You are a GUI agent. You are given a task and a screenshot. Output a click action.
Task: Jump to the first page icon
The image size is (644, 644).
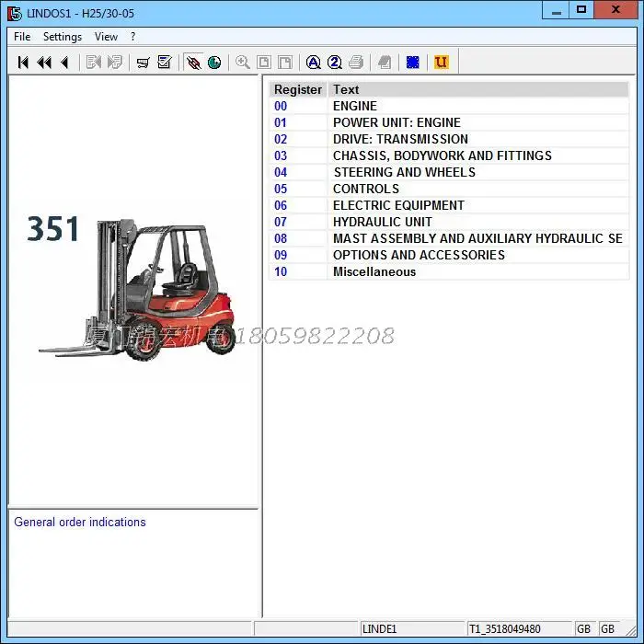pos(23,63)
